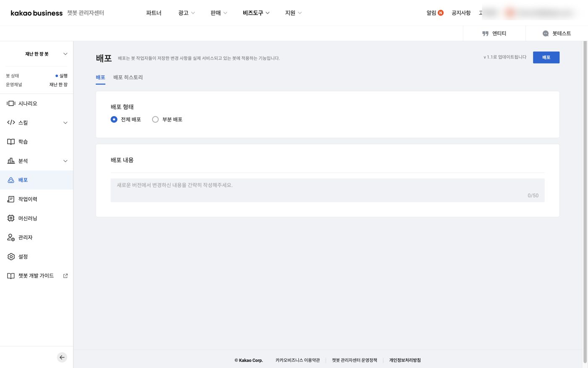Collapse sidebar with the left arrow button
The width and height of the screenshot is (588, 368).
[62, 357]
